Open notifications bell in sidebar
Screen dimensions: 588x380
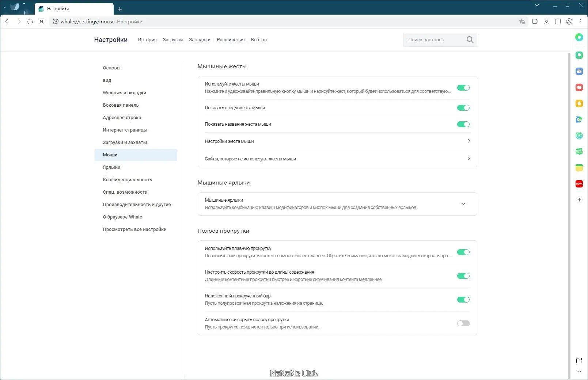tap(579, 55)
